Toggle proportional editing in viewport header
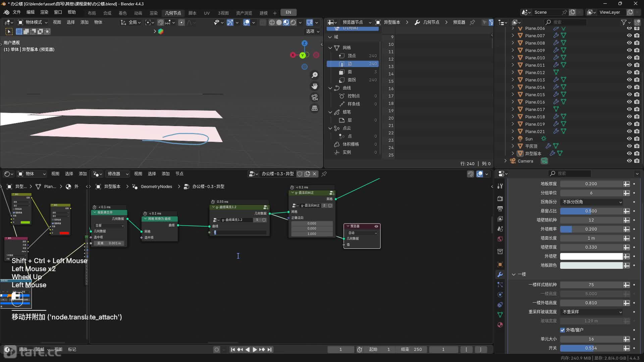Screen dimensions: 644x362 (x=181, y=22)
